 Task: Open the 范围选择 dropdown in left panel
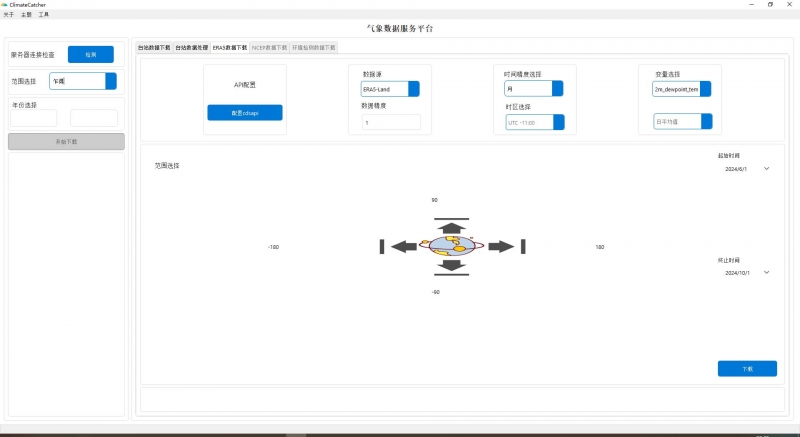[111, 81]
